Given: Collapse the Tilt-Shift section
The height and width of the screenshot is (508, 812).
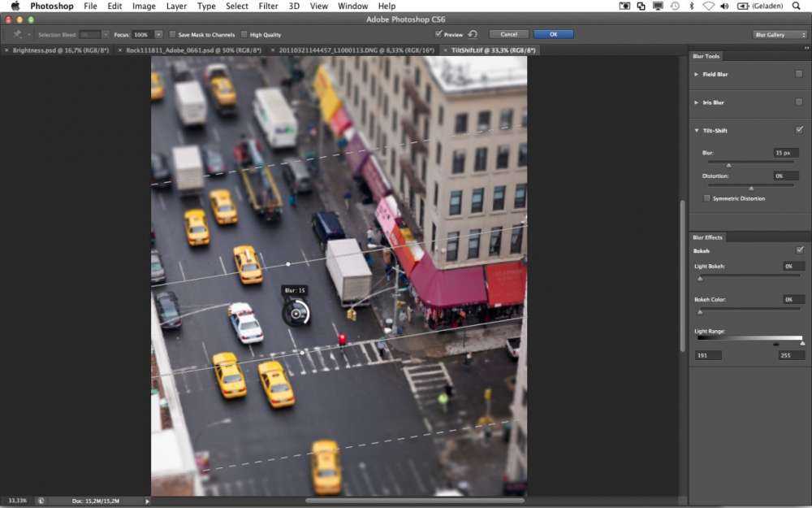Looking at the screenshot, I should click(697, 130).
